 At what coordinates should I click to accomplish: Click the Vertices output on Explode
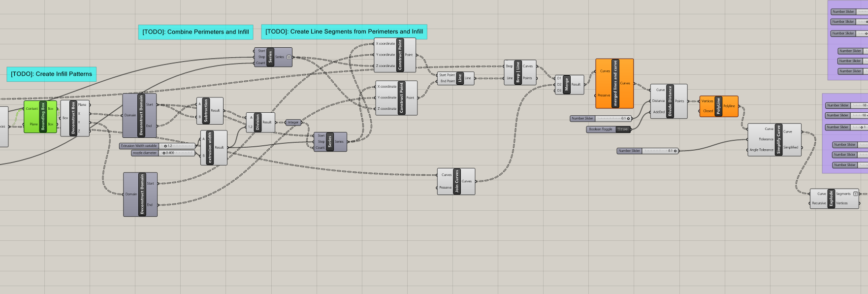[x=842, y=203]
